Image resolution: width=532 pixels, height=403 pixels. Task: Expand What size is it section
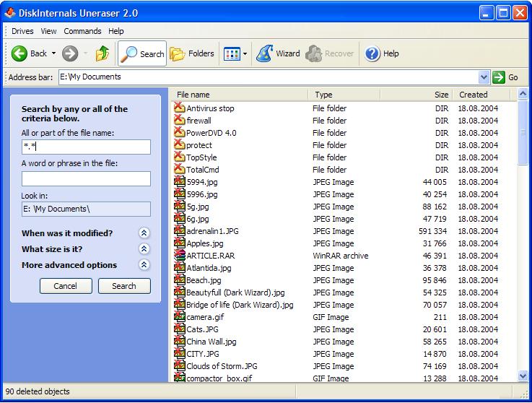tap(144, 249)
